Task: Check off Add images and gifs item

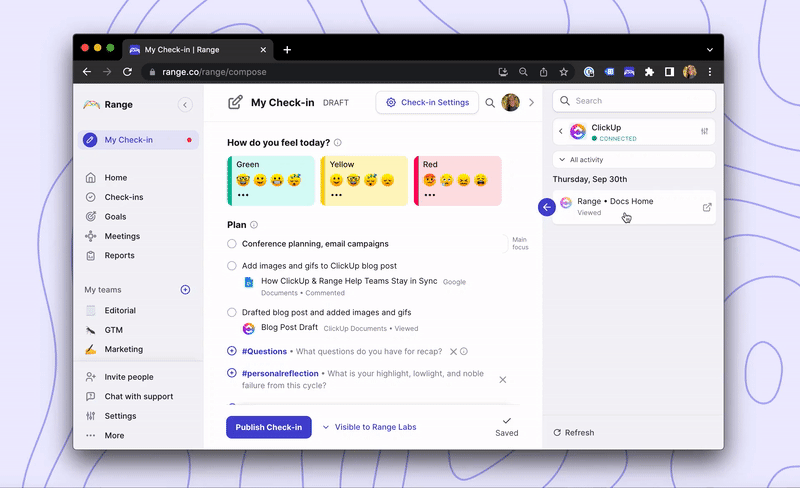Action: click(232, 265)
